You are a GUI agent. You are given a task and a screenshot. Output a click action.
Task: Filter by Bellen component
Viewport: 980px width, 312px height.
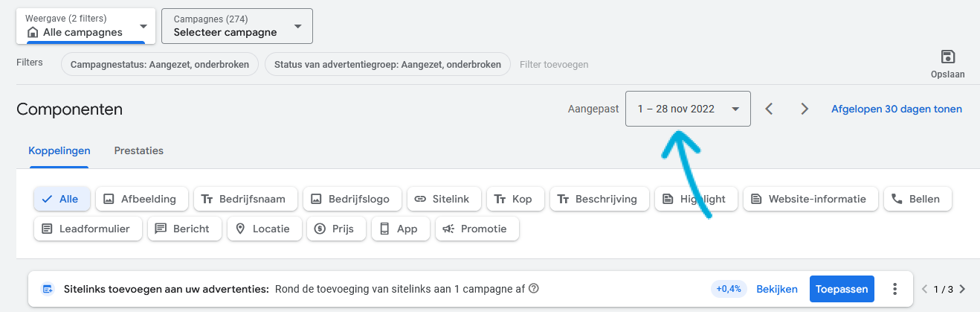(x=918, y=199)
